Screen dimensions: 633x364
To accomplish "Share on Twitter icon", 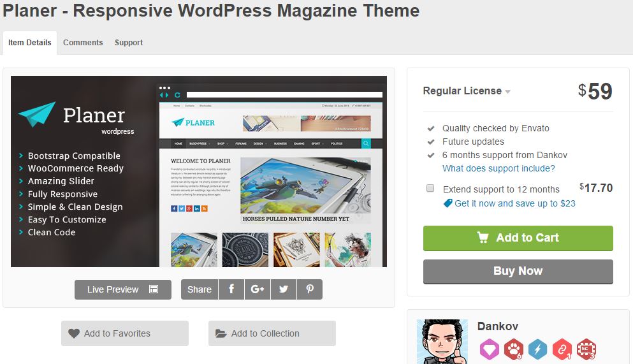I will click(x=284, y=289).
